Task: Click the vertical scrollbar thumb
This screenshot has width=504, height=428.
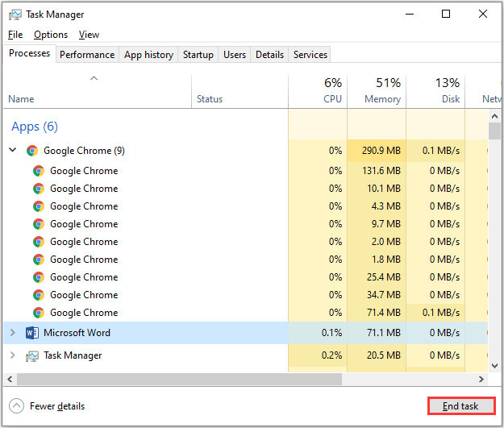Action: click(494, 131)
